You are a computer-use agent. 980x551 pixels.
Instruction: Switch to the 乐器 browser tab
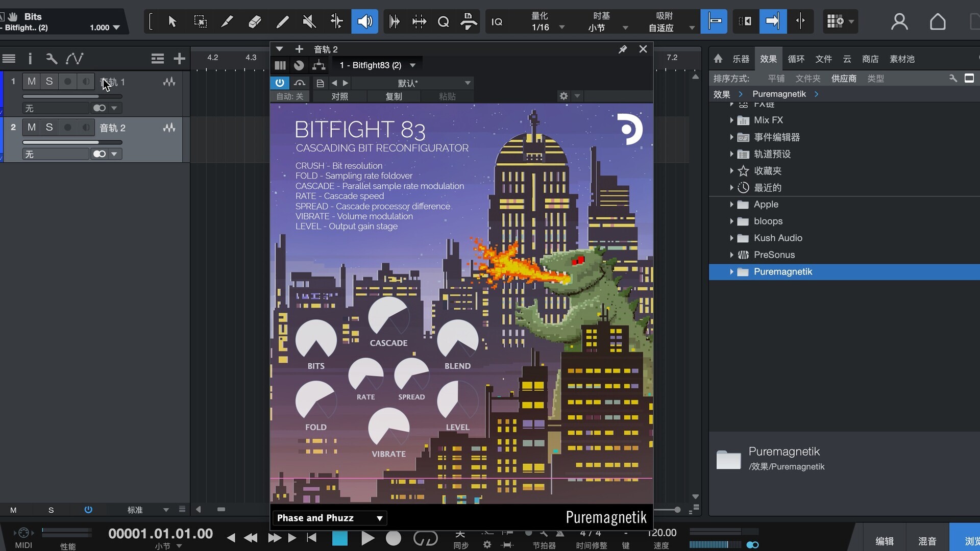pos(741,59)
